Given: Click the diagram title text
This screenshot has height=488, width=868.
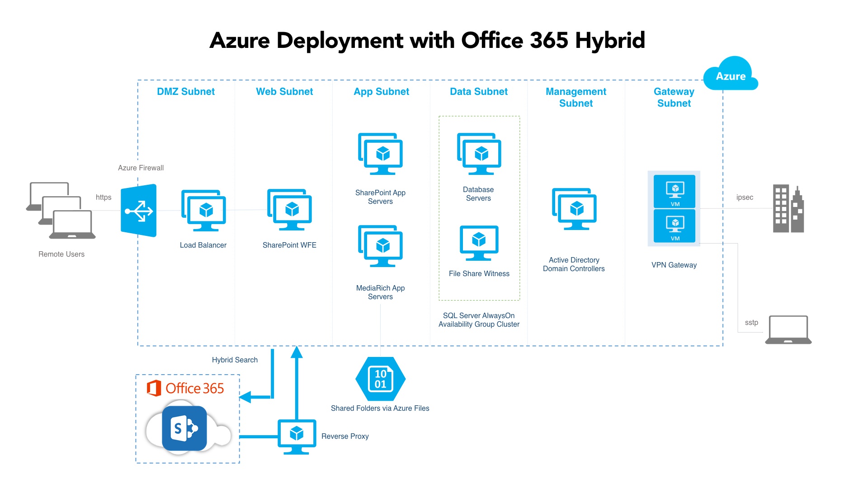Looking at the screenshot, I should 427,41.
